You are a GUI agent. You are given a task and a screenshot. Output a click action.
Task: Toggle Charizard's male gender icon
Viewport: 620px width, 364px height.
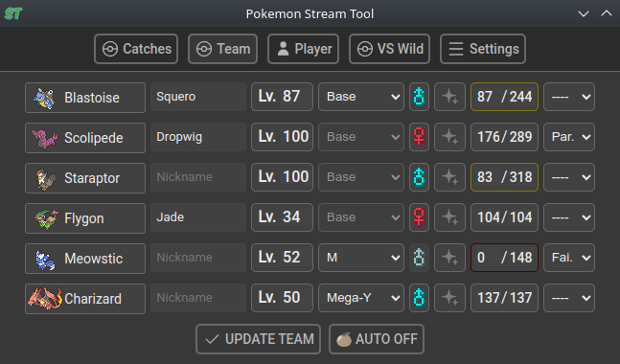pyautogui.click(x=419, y=298)
